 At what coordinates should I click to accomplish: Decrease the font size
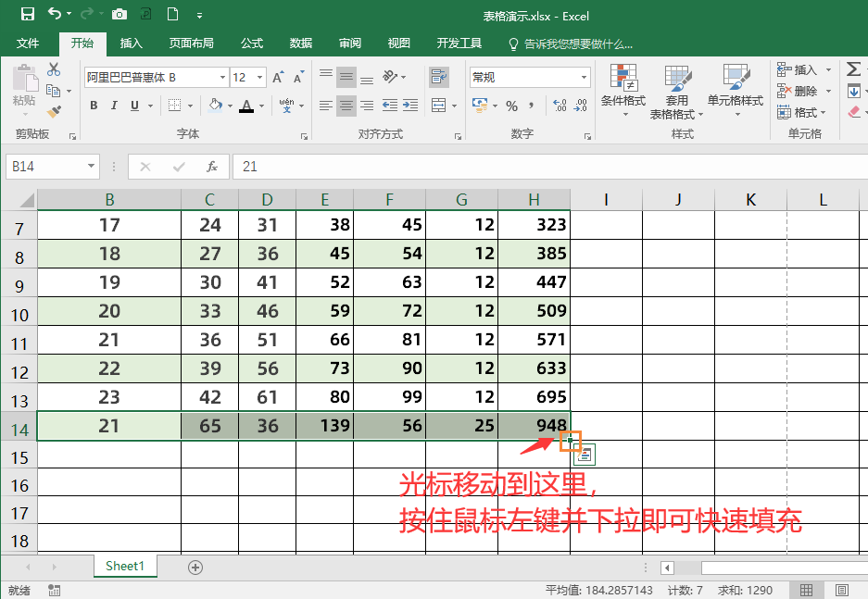[x=299, y=78]
